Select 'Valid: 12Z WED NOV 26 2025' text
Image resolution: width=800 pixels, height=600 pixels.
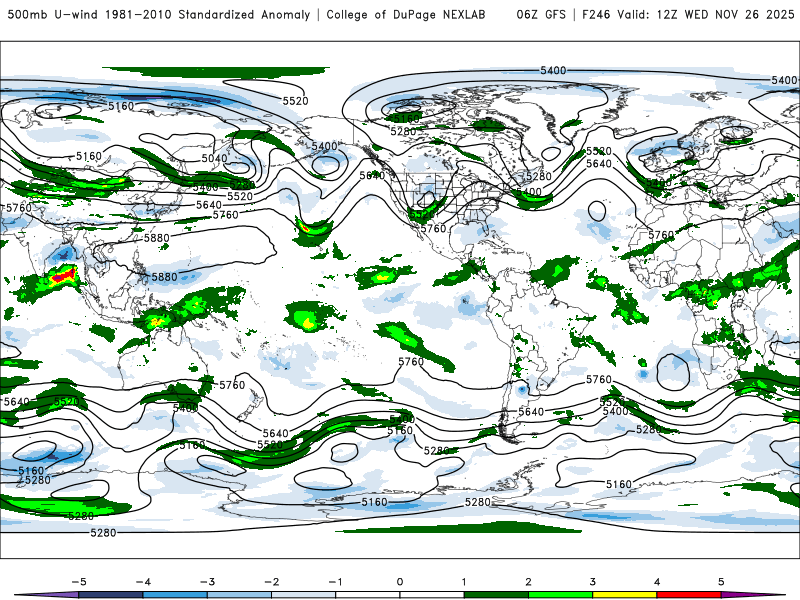(706, 15)
